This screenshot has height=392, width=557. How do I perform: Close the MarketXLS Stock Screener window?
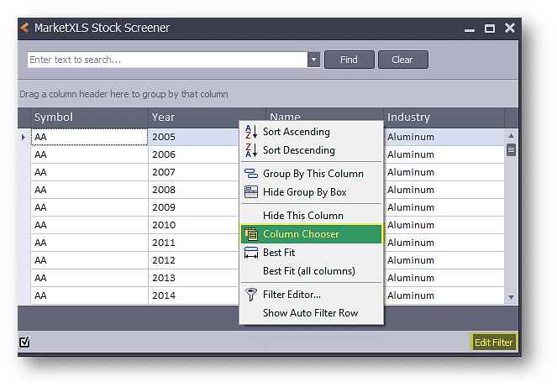[510, 28]
